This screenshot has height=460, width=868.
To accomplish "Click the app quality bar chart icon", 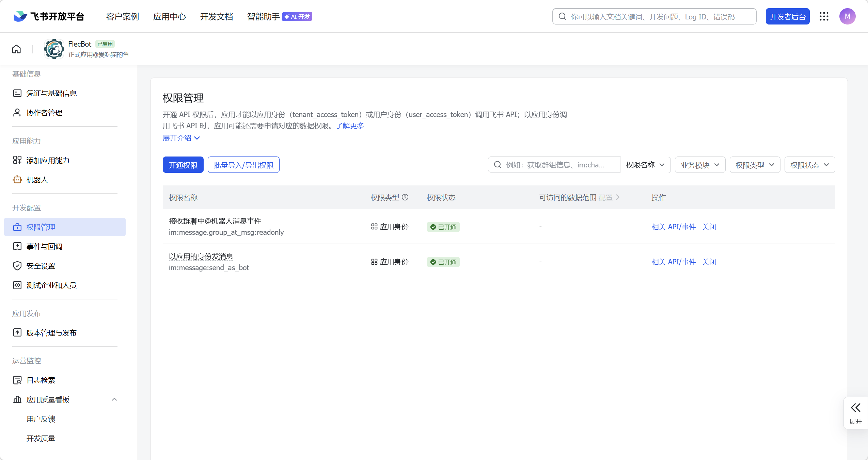I will tap(17, 399).
